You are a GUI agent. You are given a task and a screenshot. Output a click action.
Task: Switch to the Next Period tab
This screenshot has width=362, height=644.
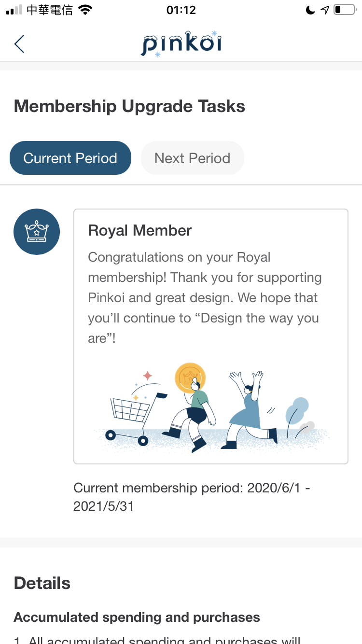(192, 158)
